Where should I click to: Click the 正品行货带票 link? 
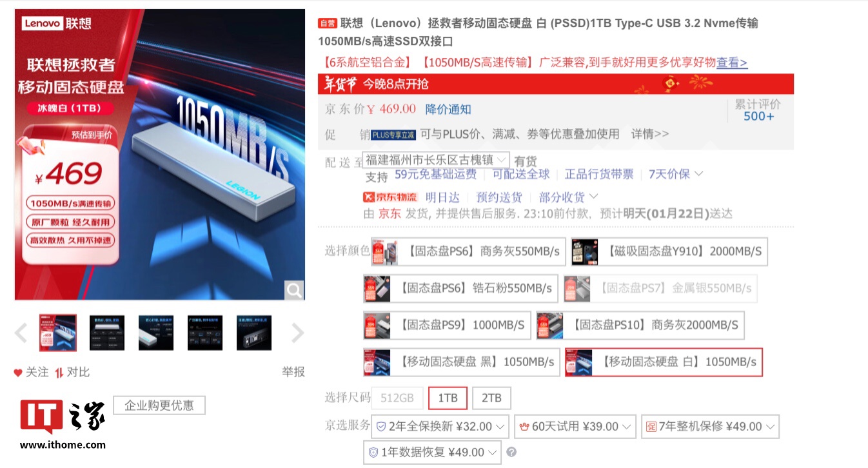599,174
